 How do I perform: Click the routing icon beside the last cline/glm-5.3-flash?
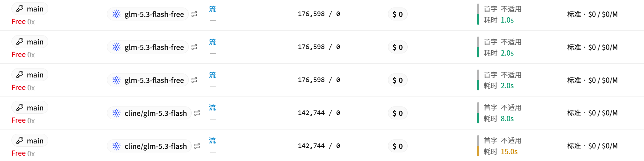coord(197,146)
